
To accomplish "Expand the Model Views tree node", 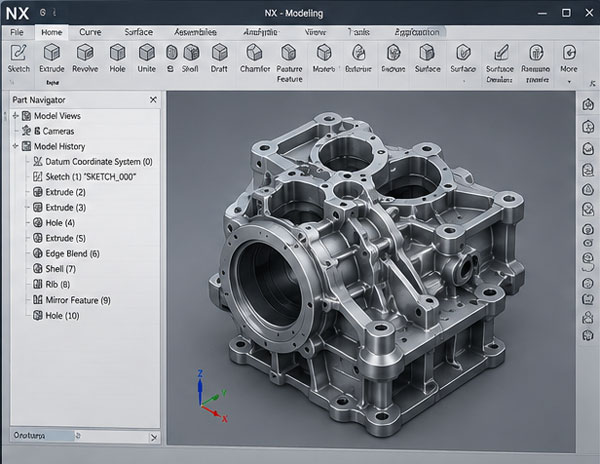I will (15, 116).
